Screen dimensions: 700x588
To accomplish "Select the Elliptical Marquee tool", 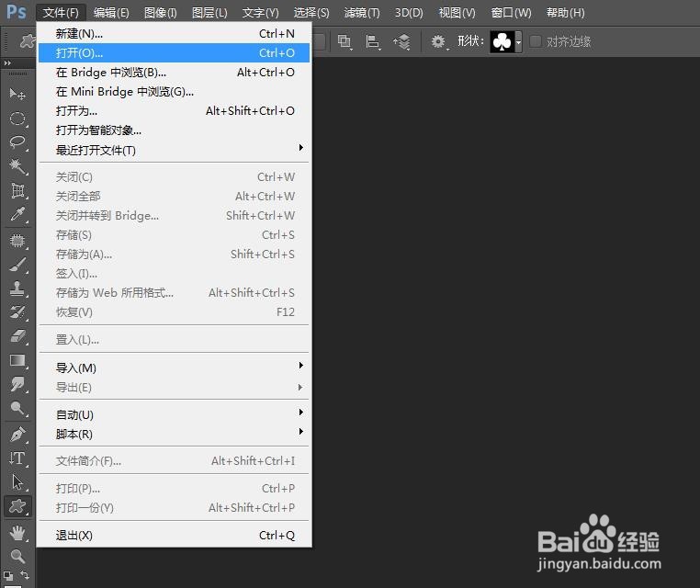I will tap(17, 119).
